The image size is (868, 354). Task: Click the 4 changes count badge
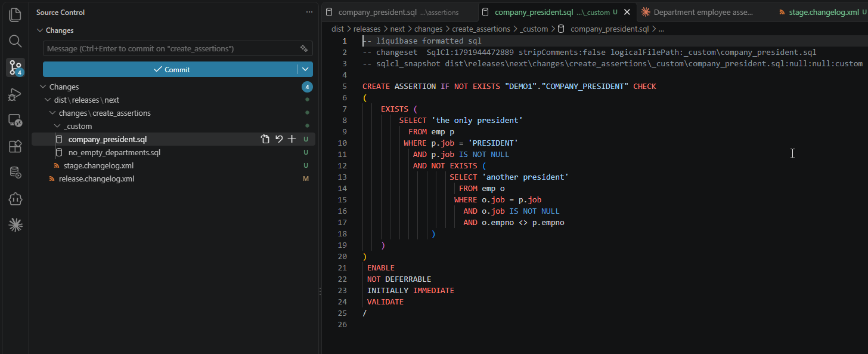coord(307,87)
